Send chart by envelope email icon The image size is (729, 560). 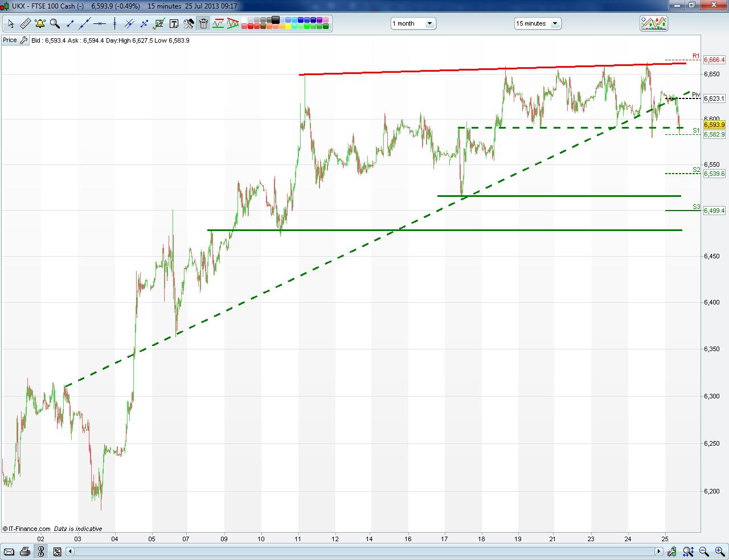tap(9, 551)
